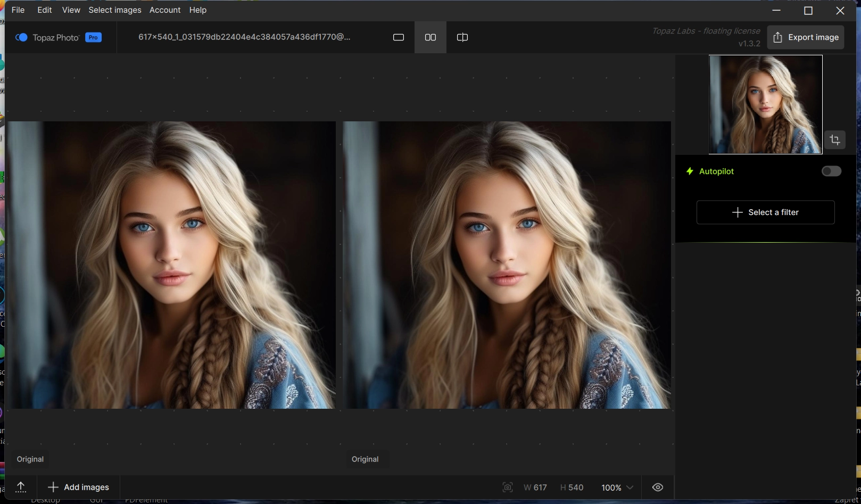
Task: Open the Select images menu
Action: tap(115, 10)
